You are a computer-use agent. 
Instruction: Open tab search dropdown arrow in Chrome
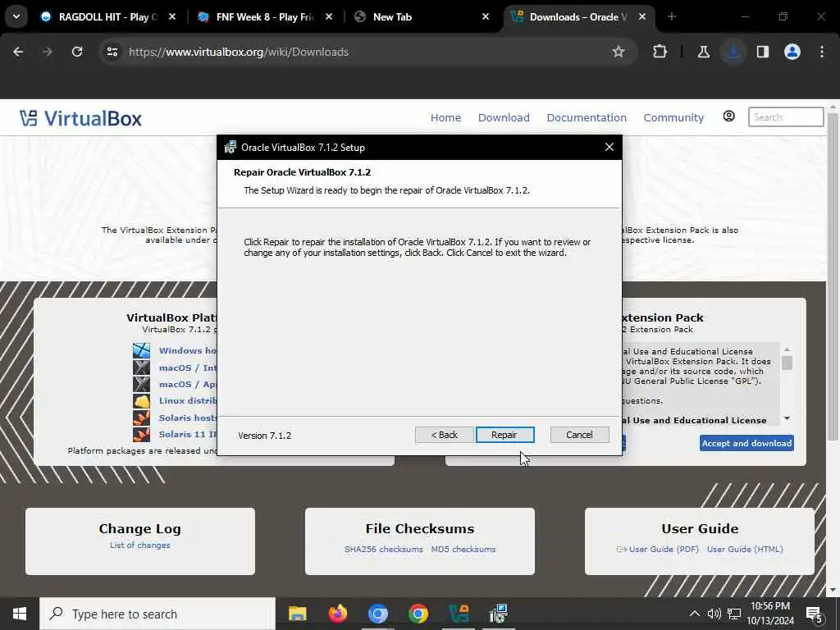tap(16, 16)
